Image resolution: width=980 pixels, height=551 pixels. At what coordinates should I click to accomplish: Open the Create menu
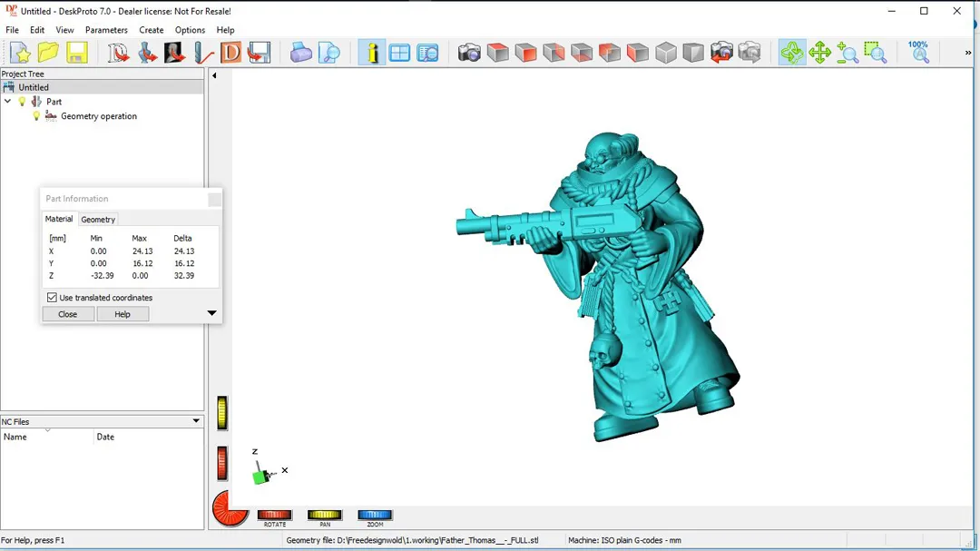pyautogui.click(x=152, y=30)
